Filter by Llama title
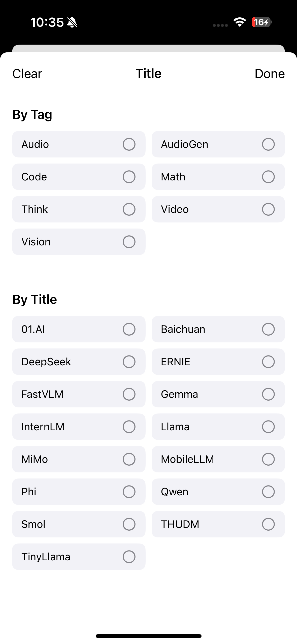The image size is (297, 644). pos(218,427)
